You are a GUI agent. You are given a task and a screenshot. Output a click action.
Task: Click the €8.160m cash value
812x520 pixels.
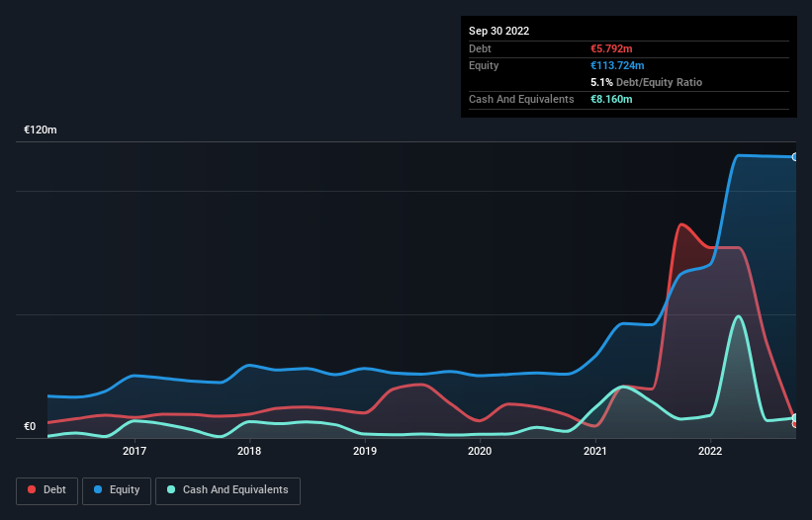tap(611, 99)
